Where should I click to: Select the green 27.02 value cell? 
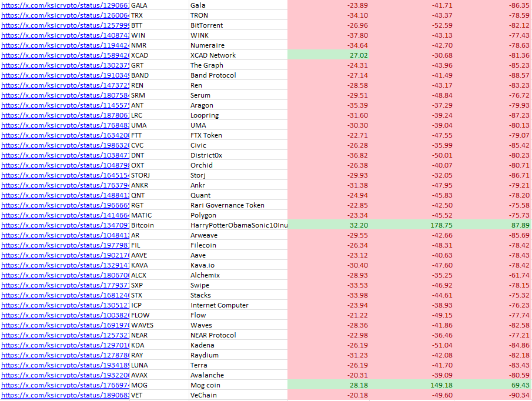point(328,55)
